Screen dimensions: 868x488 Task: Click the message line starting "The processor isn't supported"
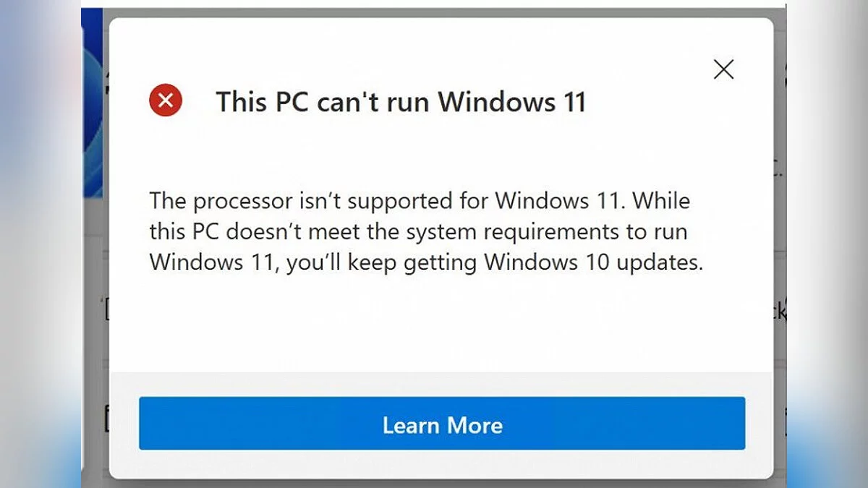click(420, 200)
